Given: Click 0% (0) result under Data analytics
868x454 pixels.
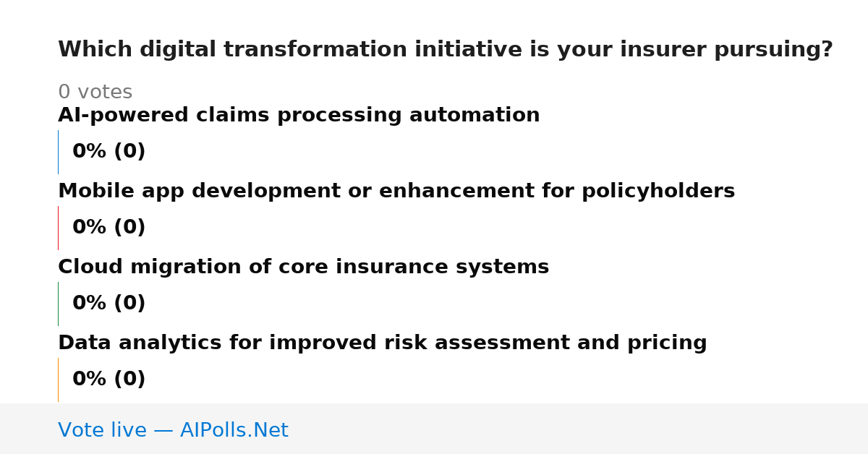Looking at the screenshot, I should pos(109,380).
